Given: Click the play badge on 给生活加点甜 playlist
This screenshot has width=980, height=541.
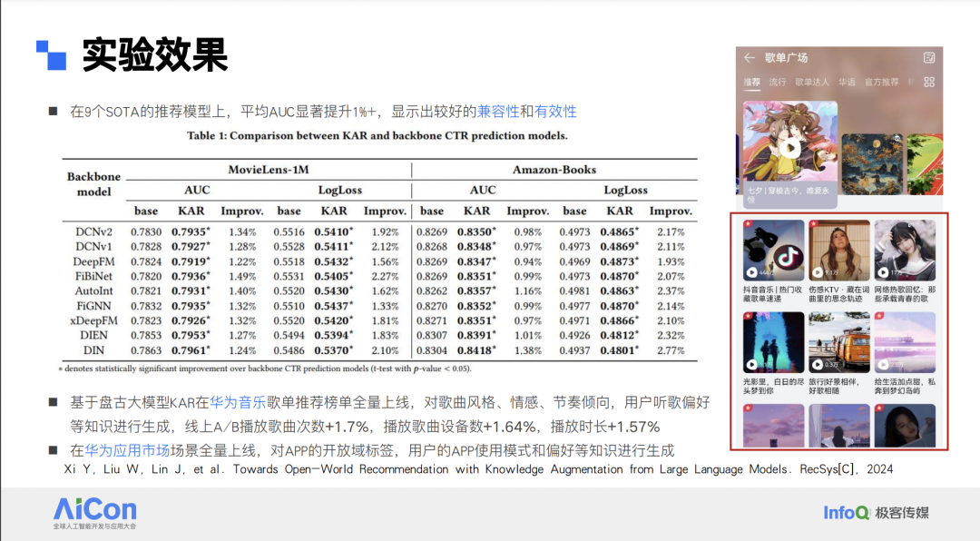Looking at the screenshot, I should pyautogui.click(x=883, y=364).
